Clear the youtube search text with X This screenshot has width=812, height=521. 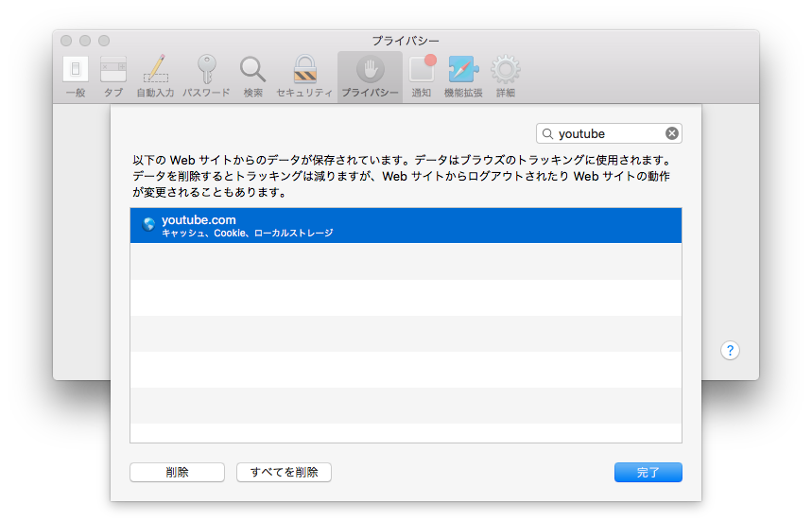coord(672,133)
